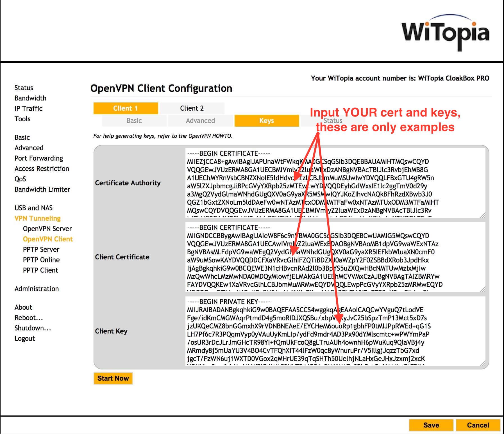
Task: Open the Advanced sidebar link
Action: 29,148
